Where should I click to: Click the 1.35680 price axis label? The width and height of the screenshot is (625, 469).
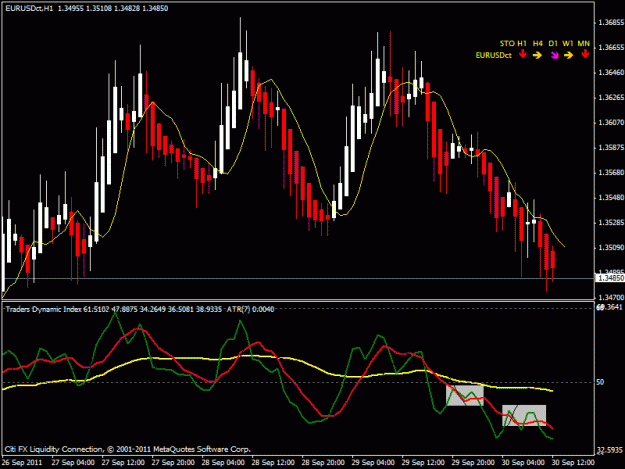[x=611, y=173]
